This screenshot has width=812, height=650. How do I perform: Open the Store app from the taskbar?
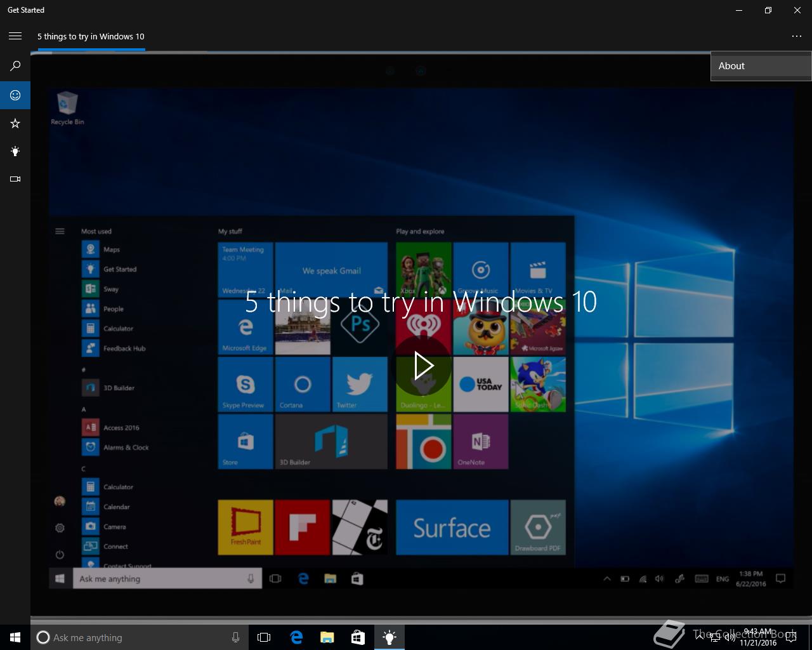click(358, 637)
